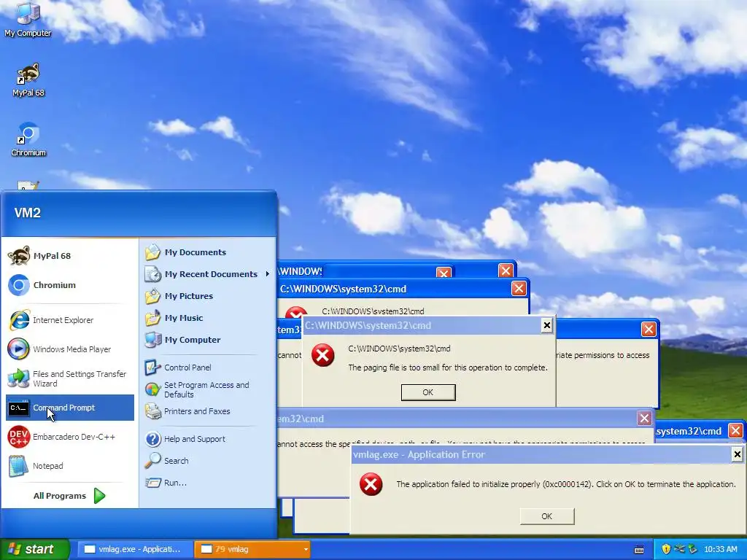Open the My Computer desktop icon
Image resolution: width=747 pixels, height=560 pixels.
coord(28,19)
